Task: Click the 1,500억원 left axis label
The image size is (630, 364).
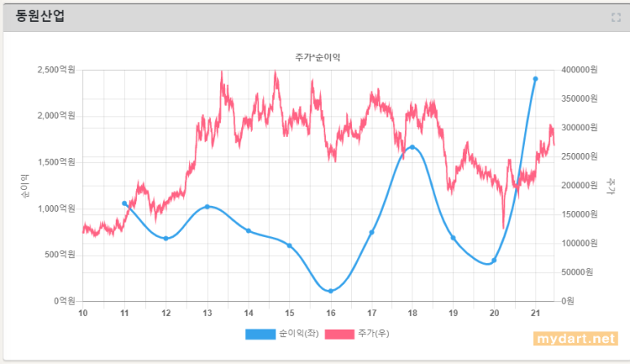Action: pos(56,162)
